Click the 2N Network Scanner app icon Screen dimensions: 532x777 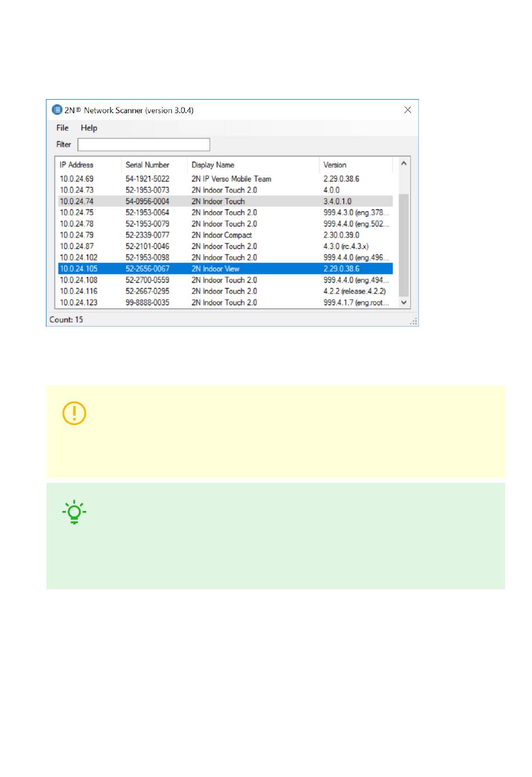coord(57,110)
